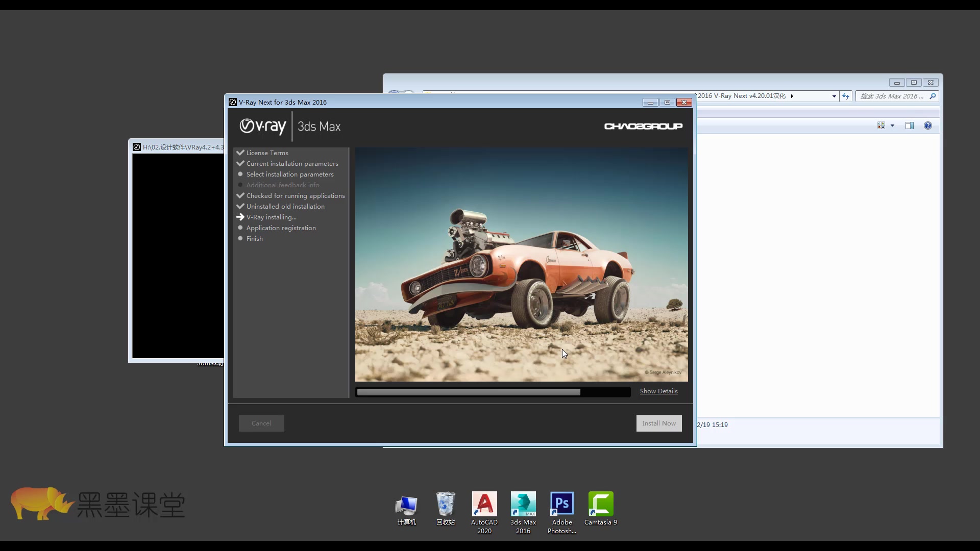Select License Terms installer step
Viewport: 980px width, 551px height.
pyautogui.click(x=267, y=153)
